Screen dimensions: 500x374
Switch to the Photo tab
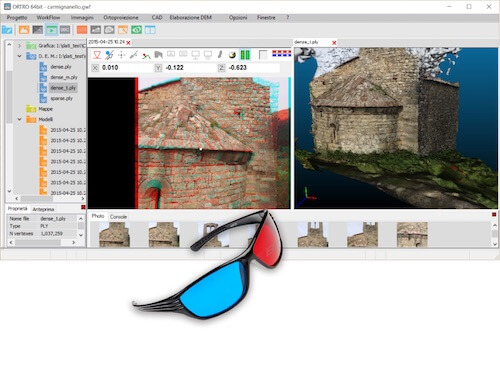[98, 216]
